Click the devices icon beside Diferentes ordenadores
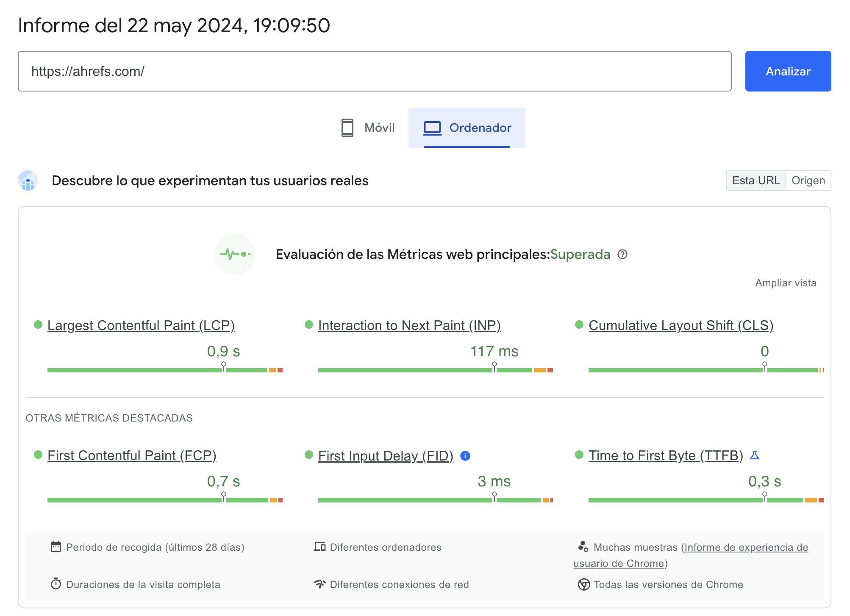Image resolution: width=850 pixels, height=616 pixels. [320, 547]
